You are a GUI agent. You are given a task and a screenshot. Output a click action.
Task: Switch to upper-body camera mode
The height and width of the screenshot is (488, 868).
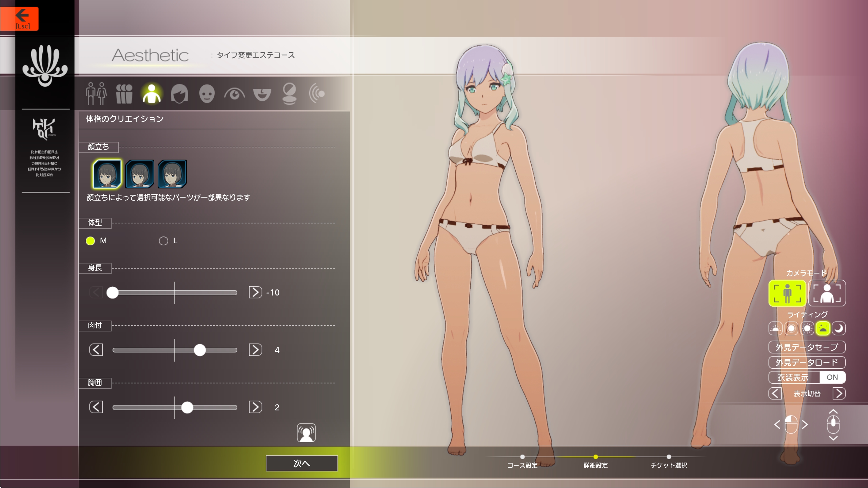click(x=827, y=293)
